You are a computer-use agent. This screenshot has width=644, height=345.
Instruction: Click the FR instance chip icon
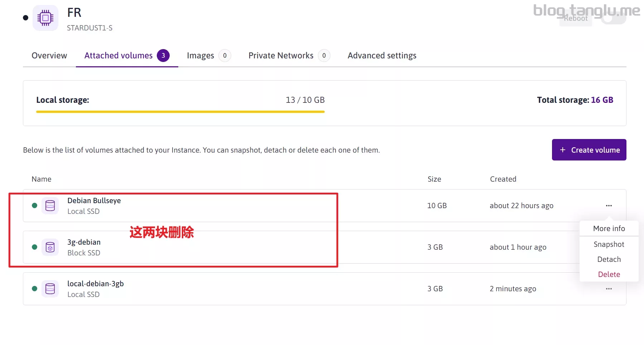pos(45,18)
